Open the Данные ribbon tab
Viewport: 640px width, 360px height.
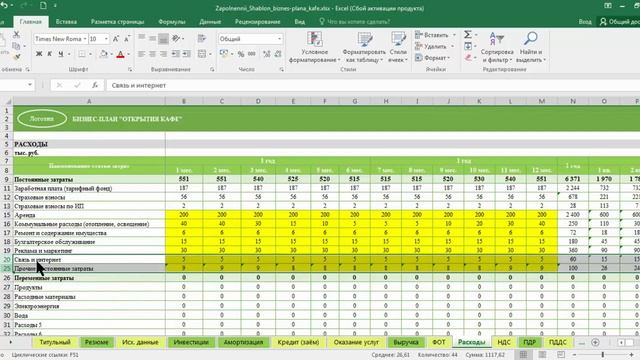(210, 22)
